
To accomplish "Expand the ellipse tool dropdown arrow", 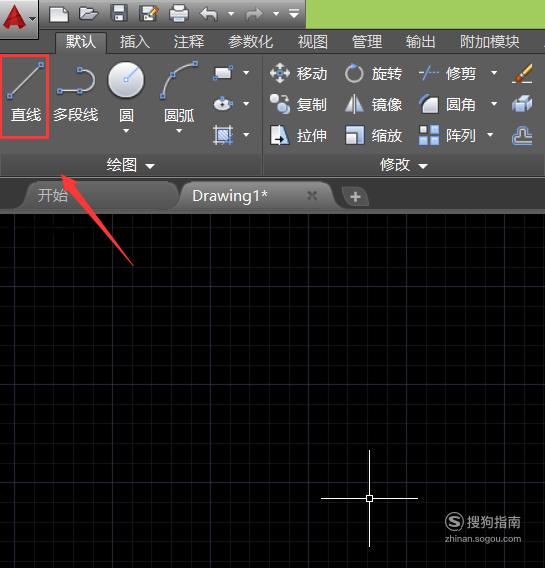I will 246,104.
